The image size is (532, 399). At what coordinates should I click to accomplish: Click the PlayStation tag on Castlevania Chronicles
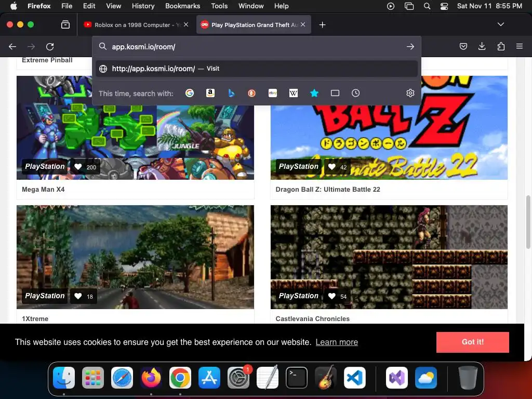click(299, 296)
